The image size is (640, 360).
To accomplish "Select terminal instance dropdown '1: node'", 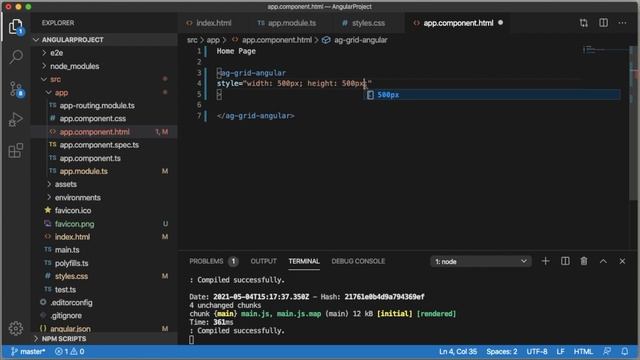I will 480,261.
